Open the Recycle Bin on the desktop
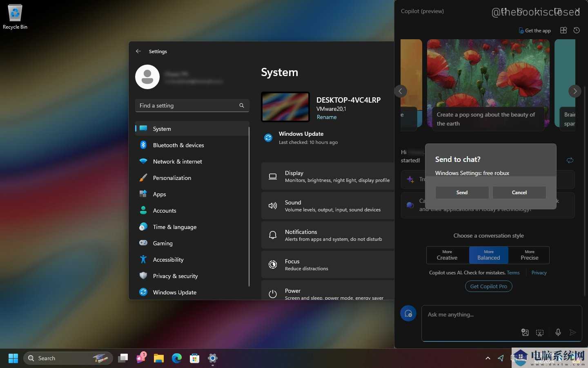The width and height of the screenshot is (588, 368). tap(15, 17)
